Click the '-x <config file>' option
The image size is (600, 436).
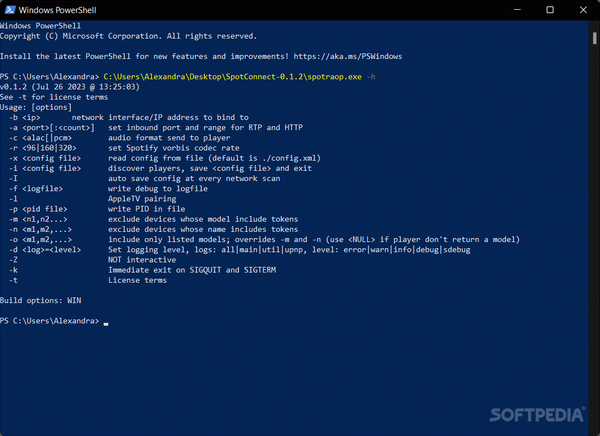pos(45,158)
